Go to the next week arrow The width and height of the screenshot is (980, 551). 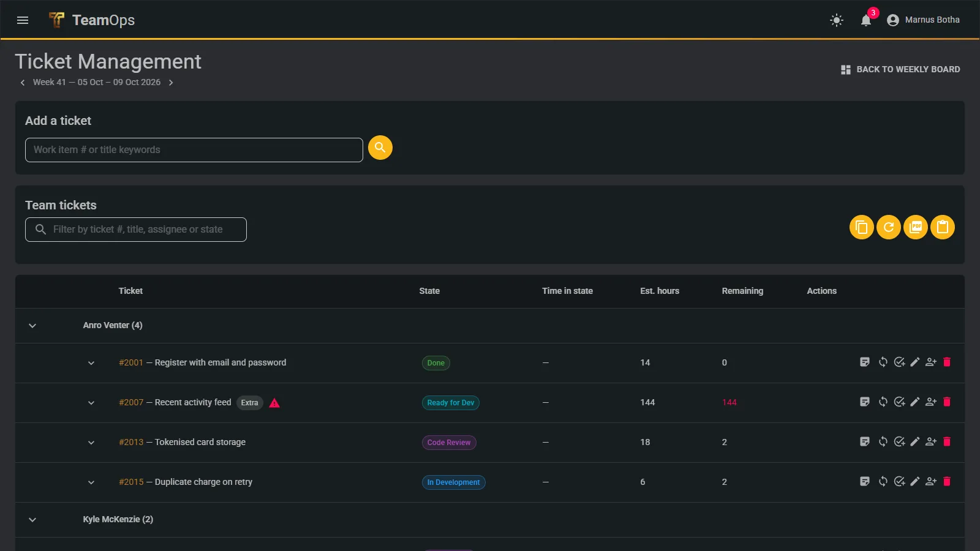171,83
